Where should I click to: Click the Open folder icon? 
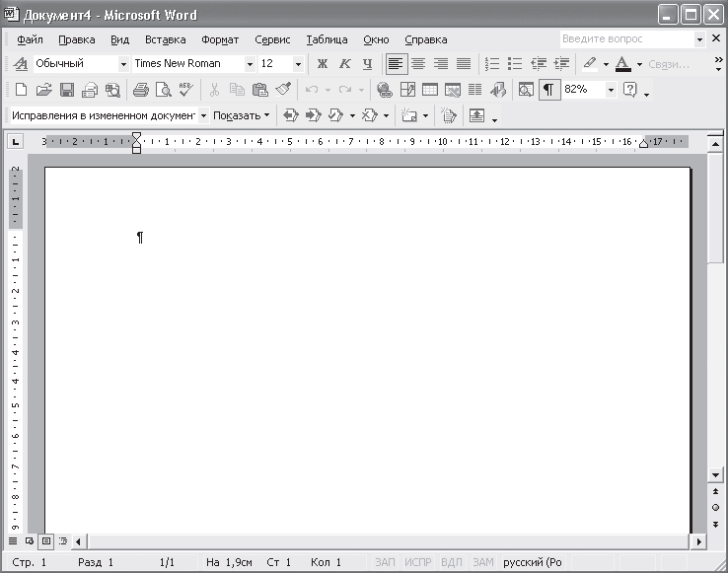click(x=43, y=90)
